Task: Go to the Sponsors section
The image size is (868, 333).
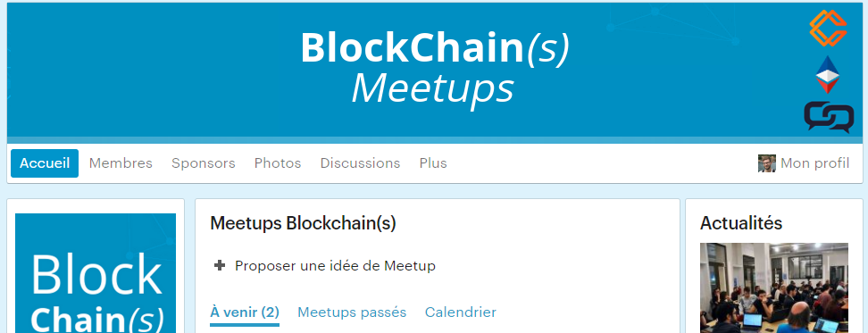Action: (x=204, y=163)
